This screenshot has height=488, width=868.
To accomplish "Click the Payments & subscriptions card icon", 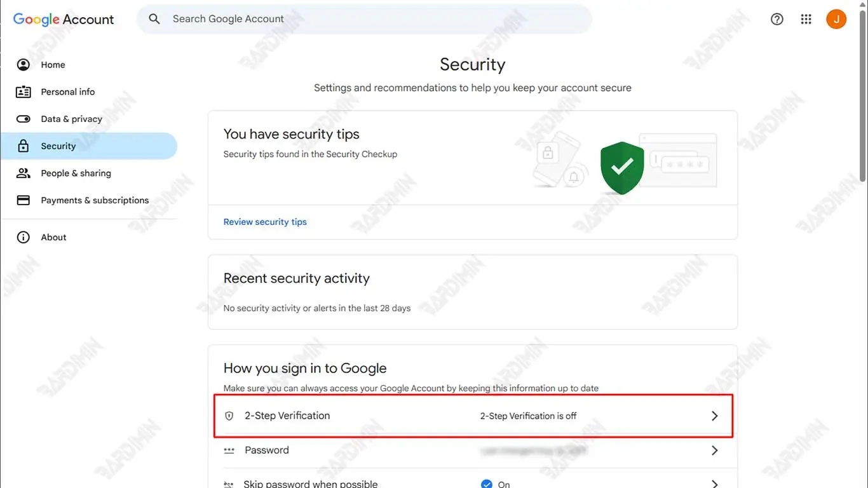I will tap(24, 200).
